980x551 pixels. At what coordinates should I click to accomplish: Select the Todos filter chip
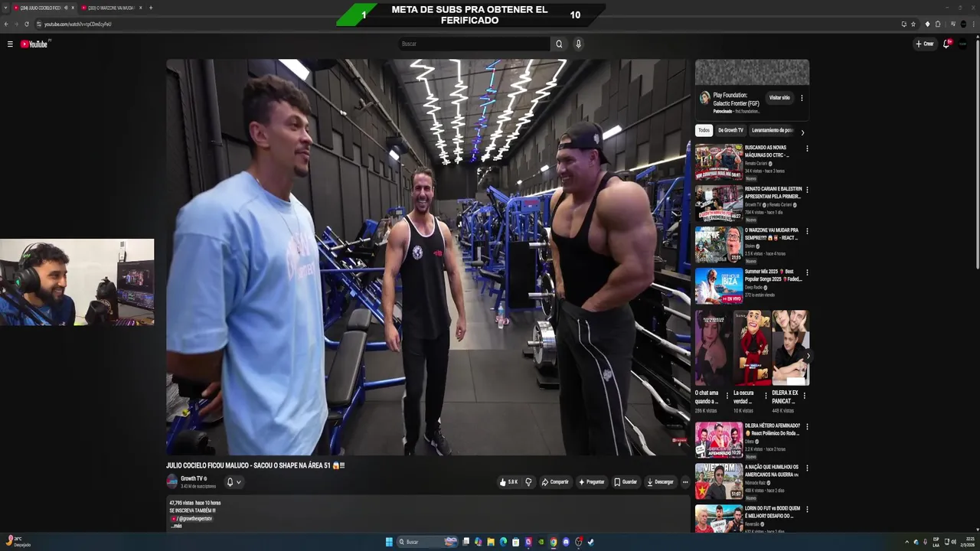pyautogui.click(x=704, y=130)
